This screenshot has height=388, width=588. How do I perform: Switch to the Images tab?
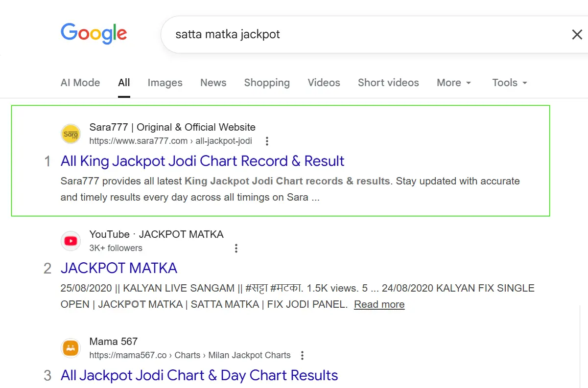coord(165,83)
